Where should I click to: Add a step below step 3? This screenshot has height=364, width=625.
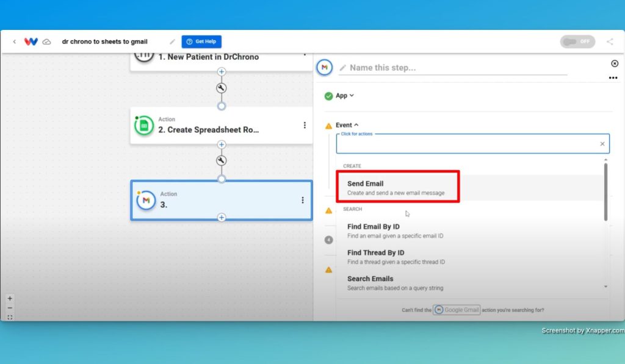(x=222, y=218)
